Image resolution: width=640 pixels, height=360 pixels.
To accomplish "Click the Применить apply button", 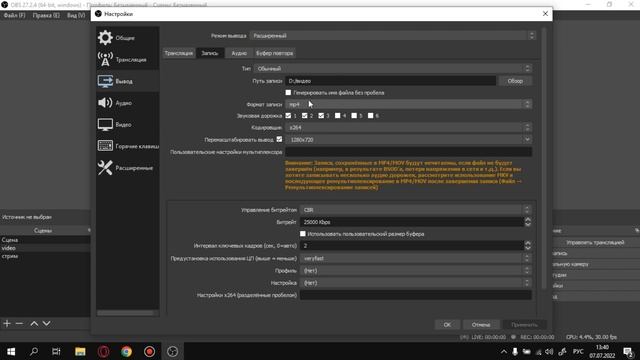I will (x=524, y=324).
